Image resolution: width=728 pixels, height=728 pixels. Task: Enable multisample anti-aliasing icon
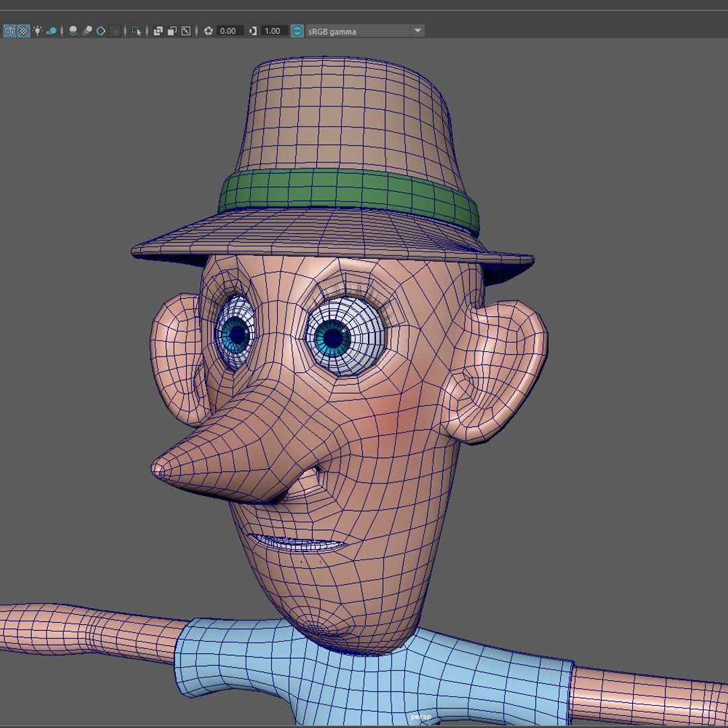point(101,31)
